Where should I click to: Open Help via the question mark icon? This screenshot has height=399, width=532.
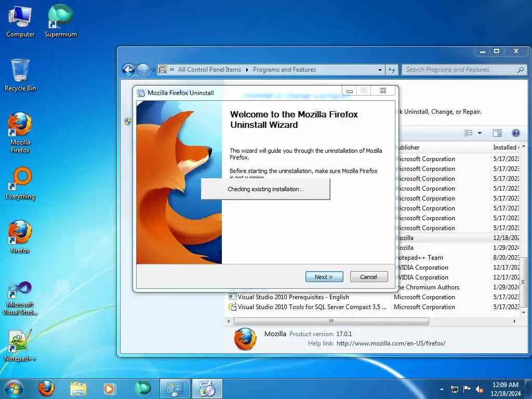pos(516,133)
